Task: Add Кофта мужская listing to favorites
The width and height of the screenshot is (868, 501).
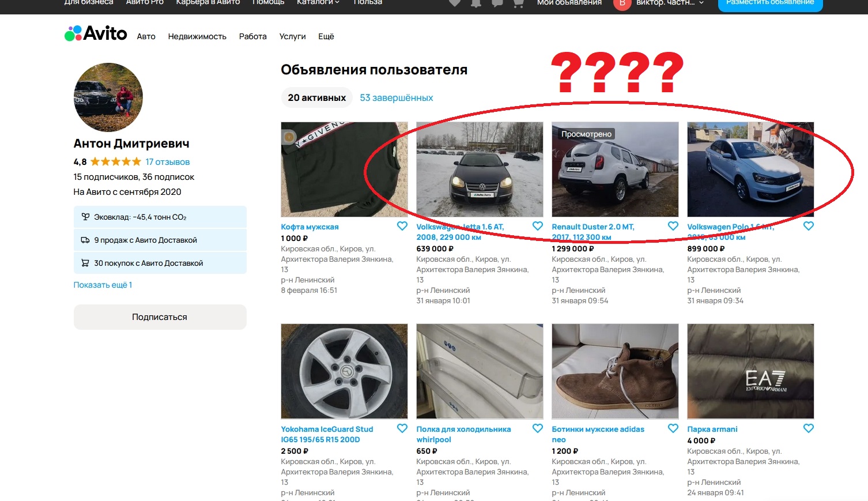Action: coord(402,226)
